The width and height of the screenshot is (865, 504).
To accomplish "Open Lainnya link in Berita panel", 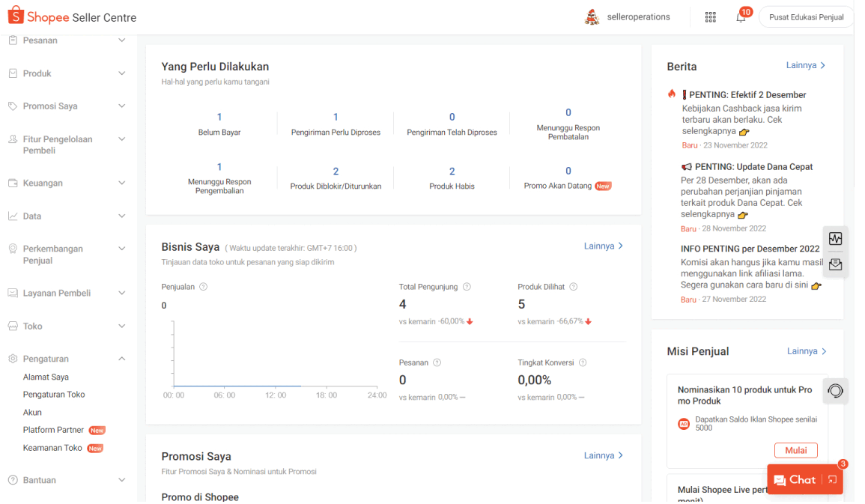I will click(805, 66).
